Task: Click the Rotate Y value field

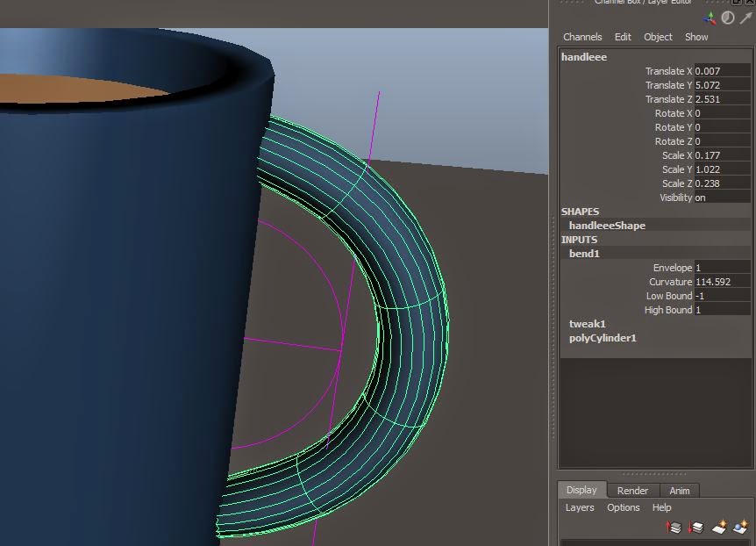Action: [722, 127]
